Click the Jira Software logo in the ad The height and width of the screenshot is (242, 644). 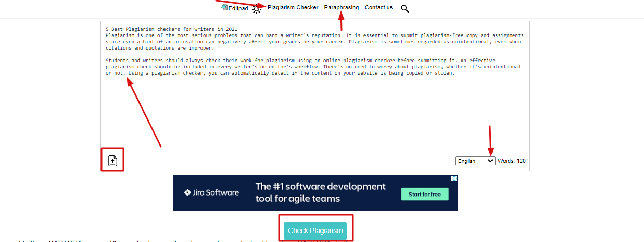click(211, 192)
